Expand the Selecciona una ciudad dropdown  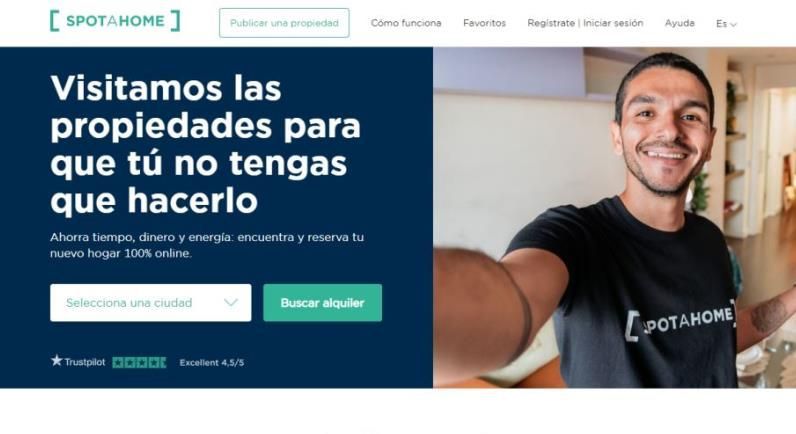[x=151, y=303]
